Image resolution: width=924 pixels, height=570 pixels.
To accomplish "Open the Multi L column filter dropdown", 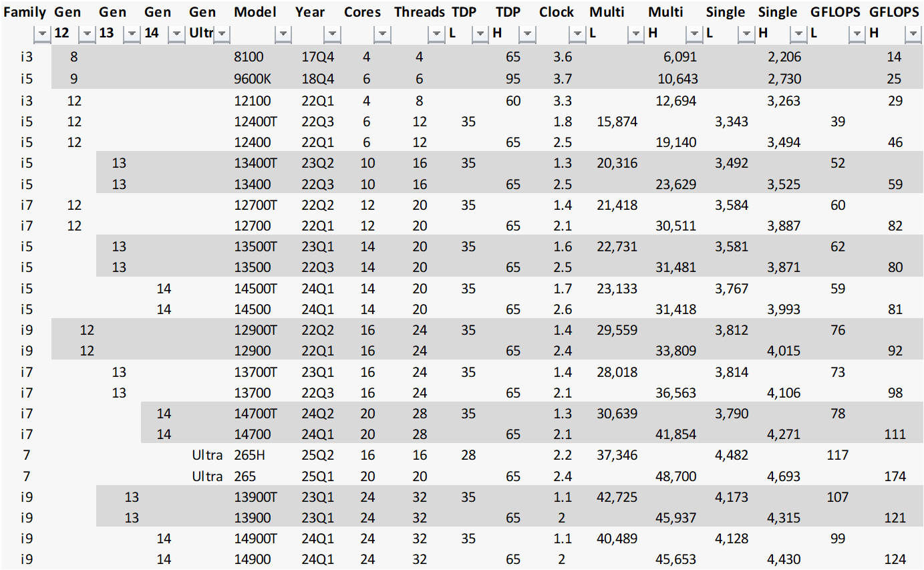I will click(637, 33).
